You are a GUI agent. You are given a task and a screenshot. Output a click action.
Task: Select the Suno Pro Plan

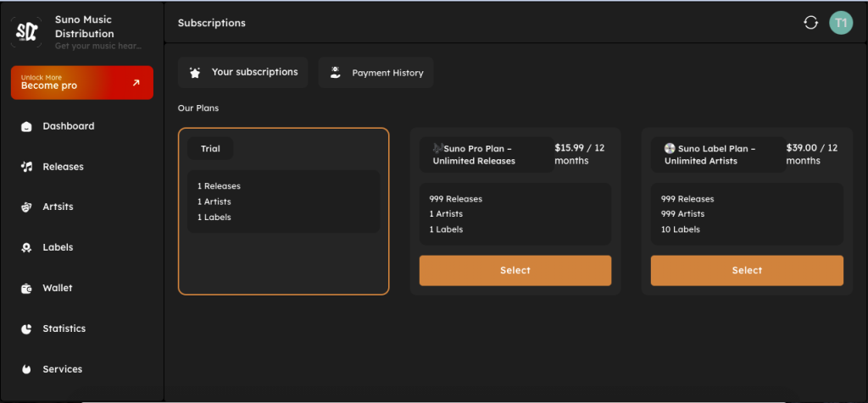click(515, 271)
